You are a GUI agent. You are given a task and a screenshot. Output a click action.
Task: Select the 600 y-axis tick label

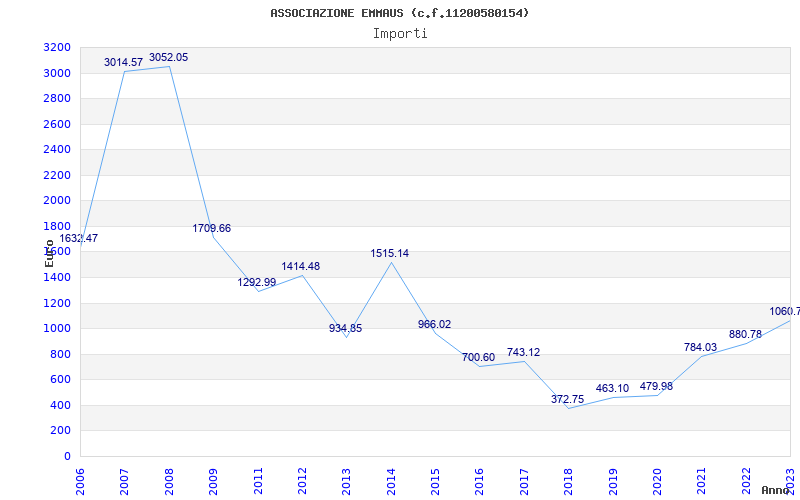(61, 380)
